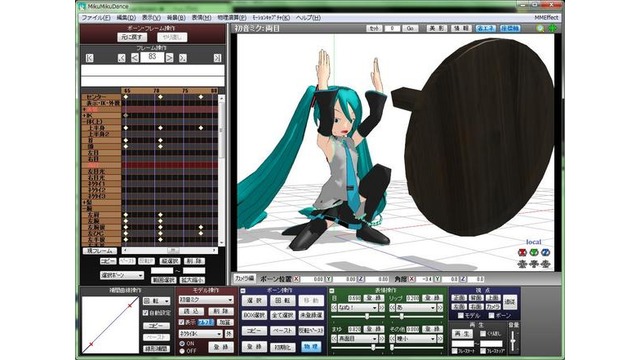
Task: Click the Z icon beside bone position
Action: (x=361, y=279)
